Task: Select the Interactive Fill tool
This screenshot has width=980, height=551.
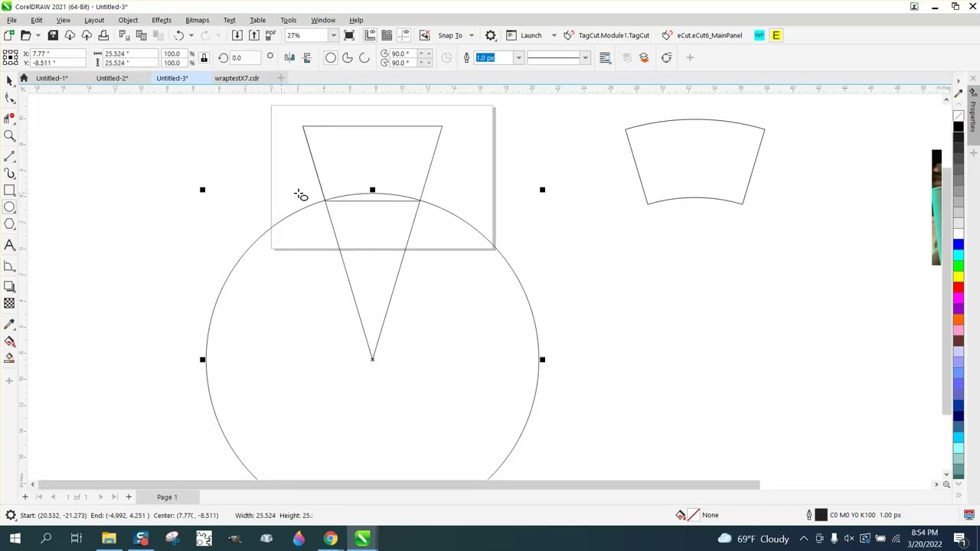Action: tap(9, 341)
